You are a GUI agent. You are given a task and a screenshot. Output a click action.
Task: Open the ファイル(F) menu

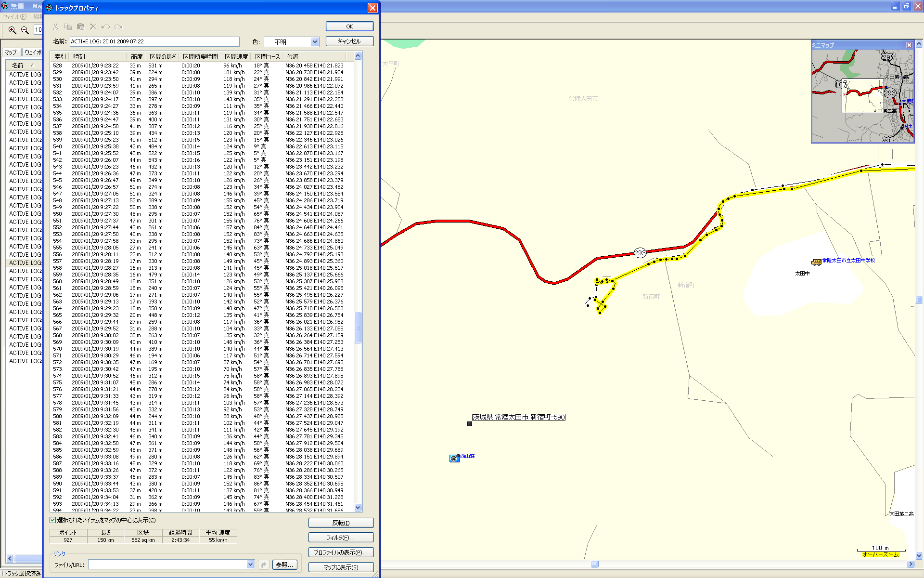point(14,17)
